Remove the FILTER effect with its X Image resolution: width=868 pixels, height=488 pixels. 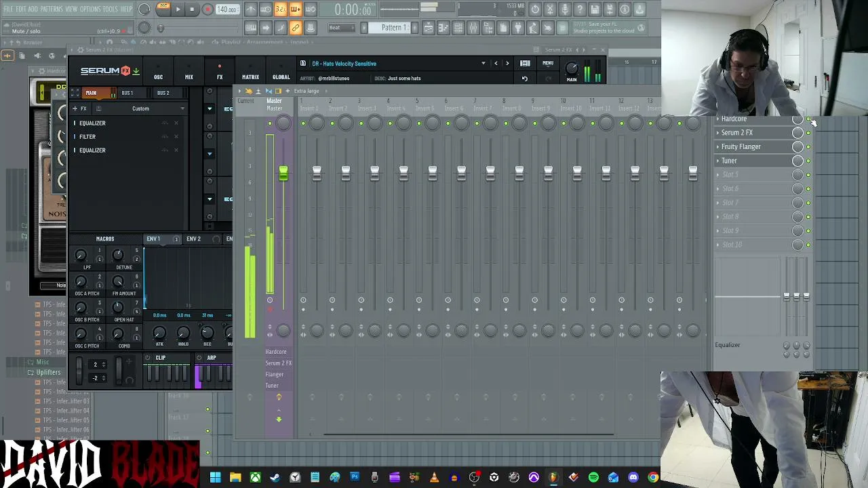tap(176, 137)
